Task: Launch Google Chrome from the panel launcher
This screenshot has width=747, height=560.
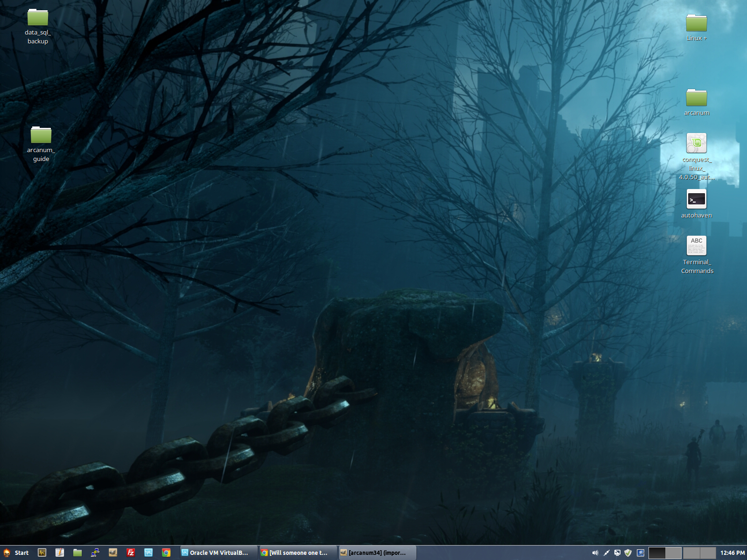Action: tap(166, 553)
